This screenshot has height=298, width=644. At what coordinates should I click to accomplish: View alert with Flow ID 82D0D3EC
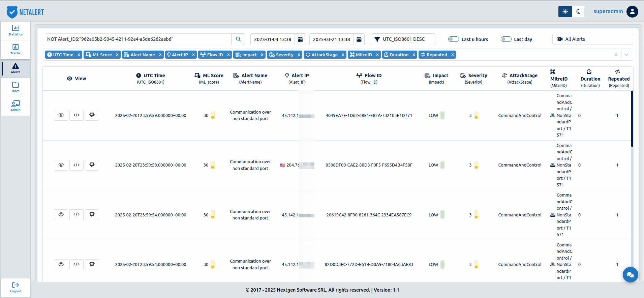coord(61,265)
